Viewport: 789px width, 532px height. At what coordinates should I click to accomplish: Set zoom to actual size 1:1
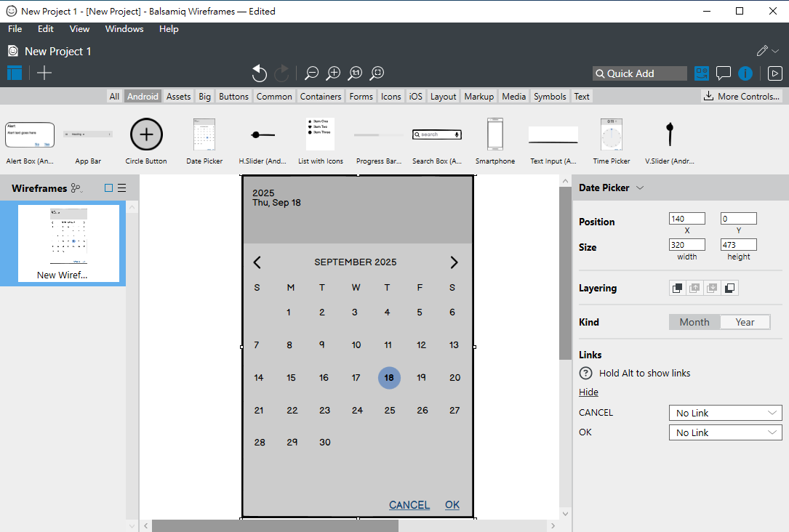tap(356, 73)
